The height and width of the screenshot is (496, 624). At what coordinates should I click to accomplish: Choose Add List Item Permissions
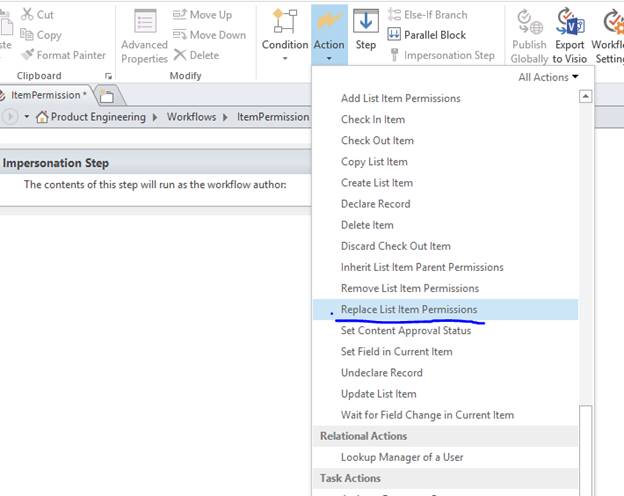[445, 98]
